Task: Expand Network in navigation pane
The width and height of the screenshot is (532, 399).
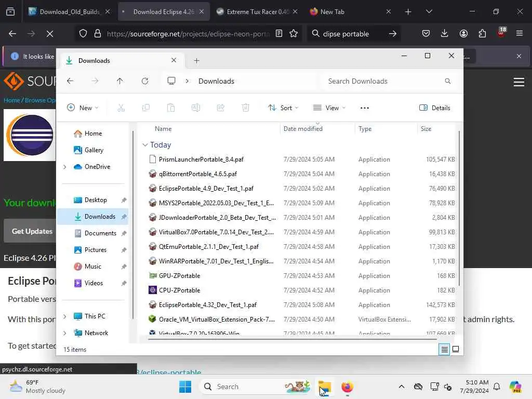Action: tap(65, 333)
